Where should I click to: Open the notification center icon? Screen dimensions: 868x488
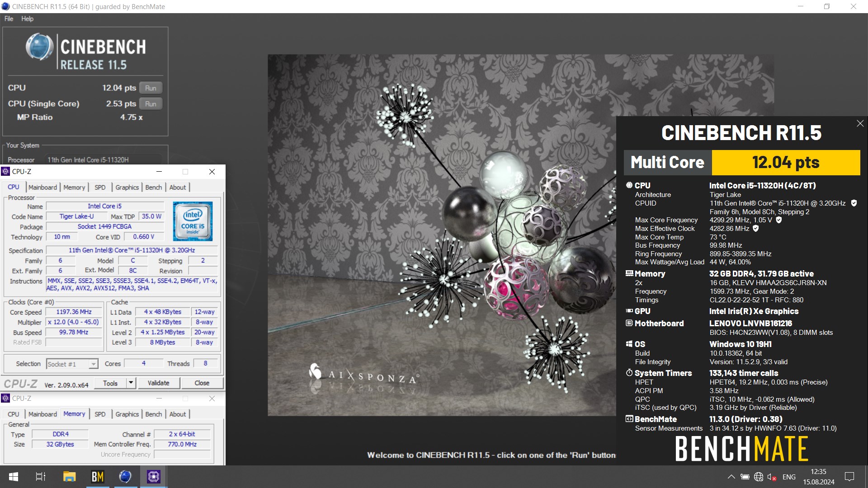849,477
